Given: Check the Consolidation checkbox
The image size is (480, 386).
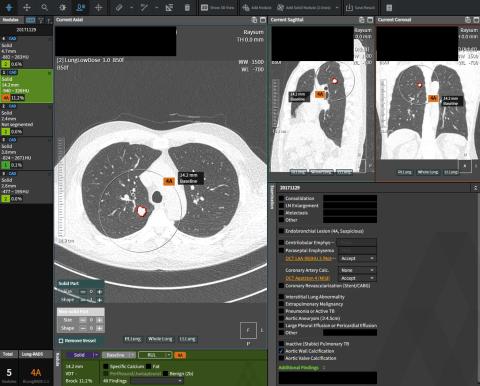Looking at the screenshot, I should (x=281, y=198).
